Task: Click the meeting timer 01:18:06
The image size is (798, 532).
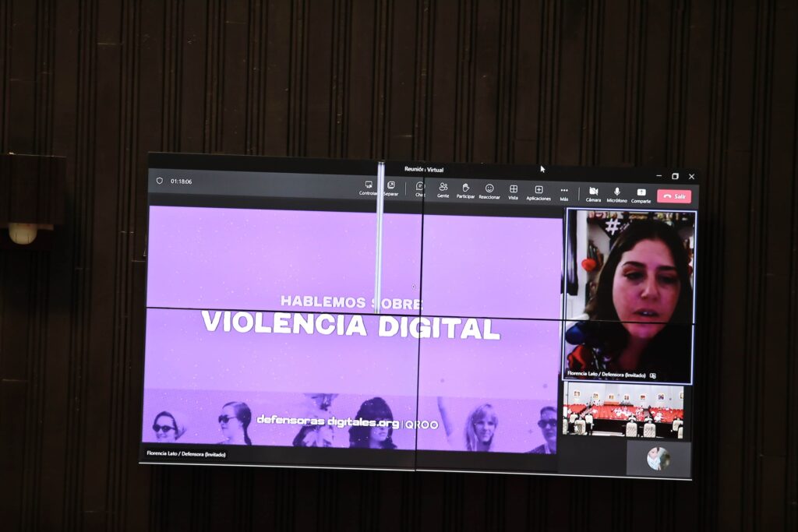Action: click(181, 181)
